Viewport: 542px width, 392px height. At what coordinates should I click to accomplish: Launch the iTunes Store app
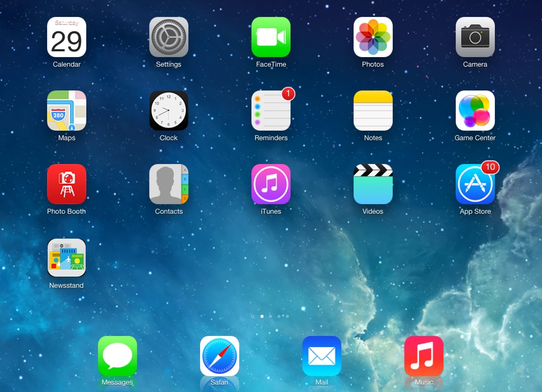(x=271, y=184)
